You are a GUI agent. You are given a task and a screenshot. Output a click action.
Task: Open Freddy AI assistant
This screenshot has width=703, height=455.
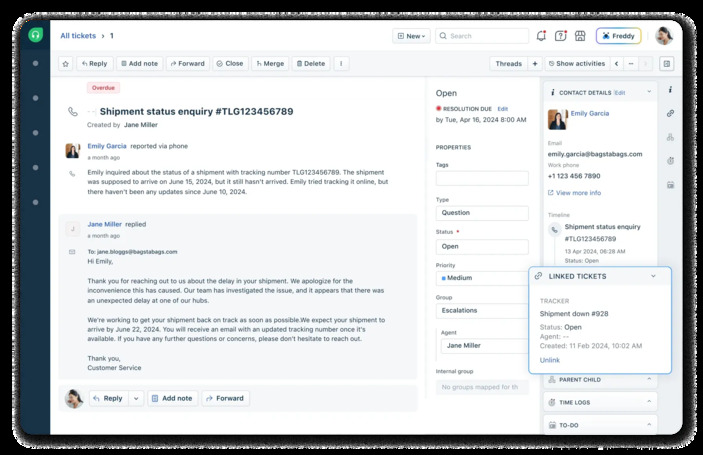click(618, 36)
